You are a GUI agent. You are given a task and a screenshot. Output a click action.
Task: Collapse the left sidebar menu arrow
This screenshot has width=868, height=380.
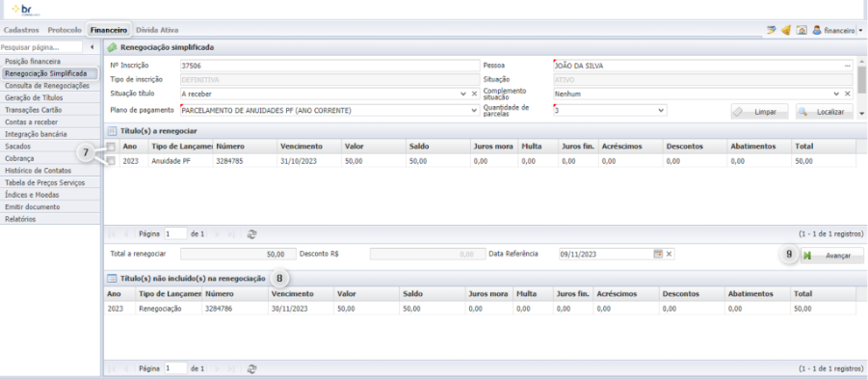92,47
